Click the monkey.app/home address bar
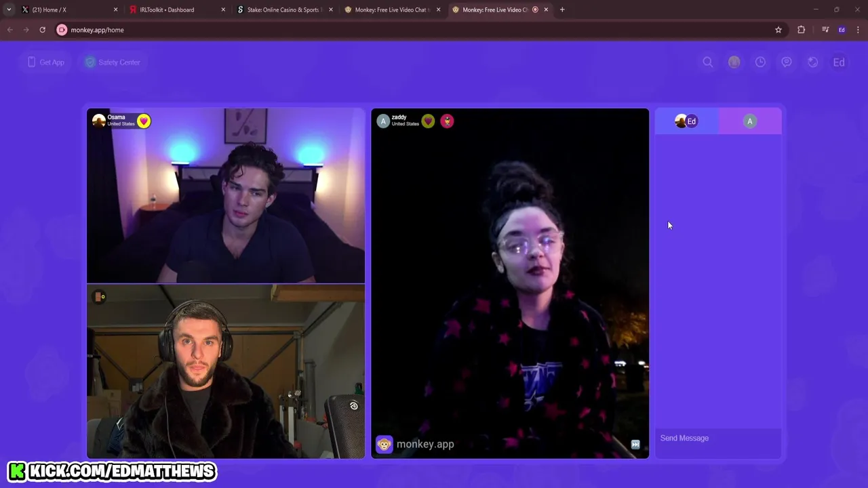The height and width of the screenshot is (488, 868). pyautogui.click(x=420, y=30)
